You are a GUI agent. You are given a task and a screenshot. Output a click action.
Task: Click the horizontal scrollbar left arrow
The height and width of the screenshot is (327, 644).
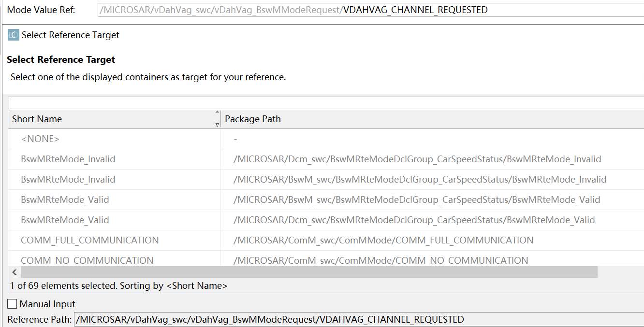tap(15, 272)
